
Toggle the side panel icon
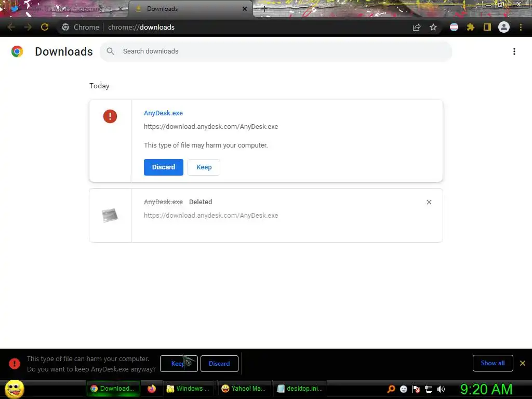click(x=487, y=27)
